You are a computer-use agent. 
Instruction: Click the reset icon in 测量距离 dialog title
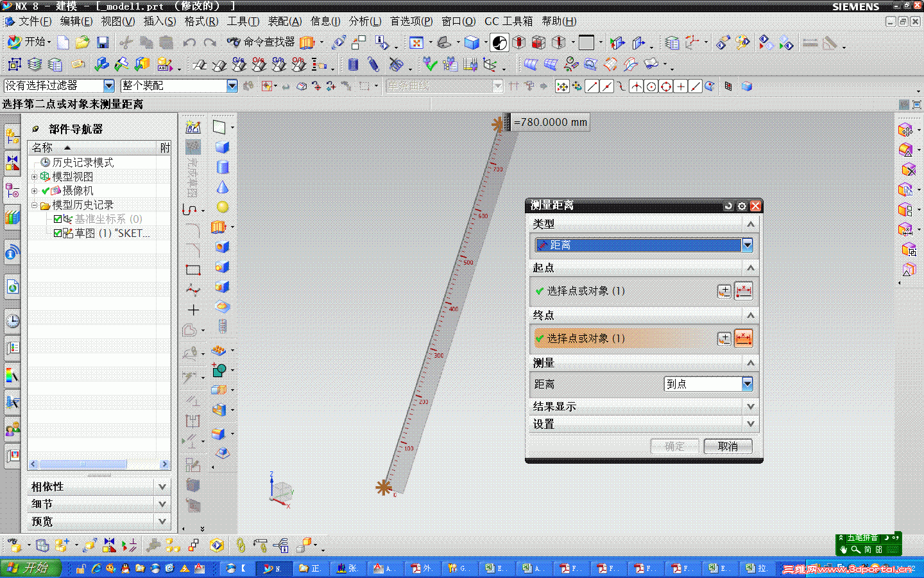click(728, 206)
